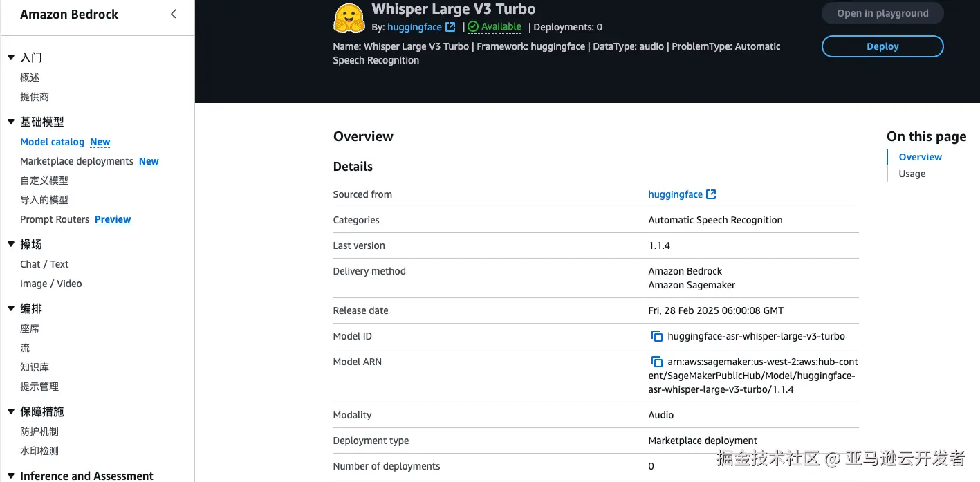
Task: Collapse the 操场 section
Action: click(x=11, y=244)
